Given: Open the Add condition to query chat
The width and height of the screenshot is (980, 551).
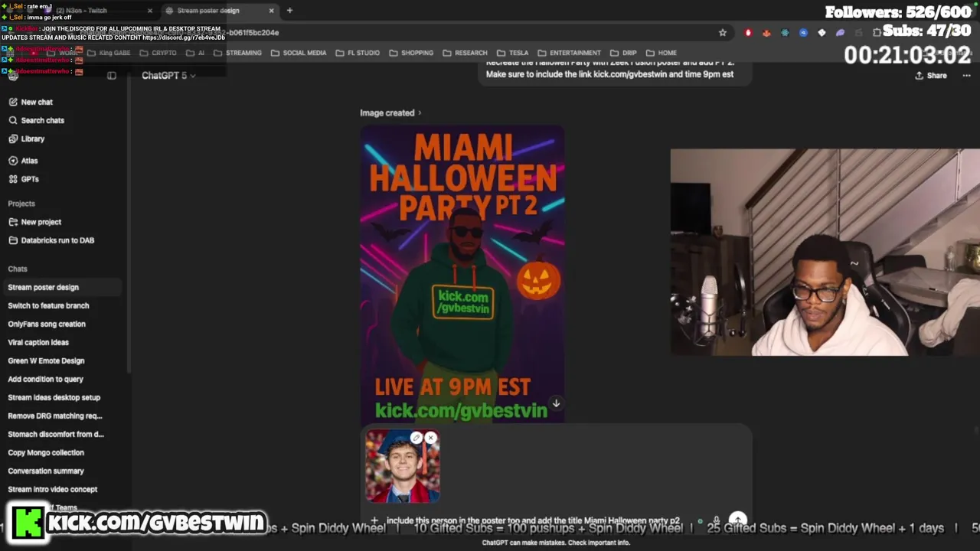Looking at the screenshot, I should tap(45, 380).
